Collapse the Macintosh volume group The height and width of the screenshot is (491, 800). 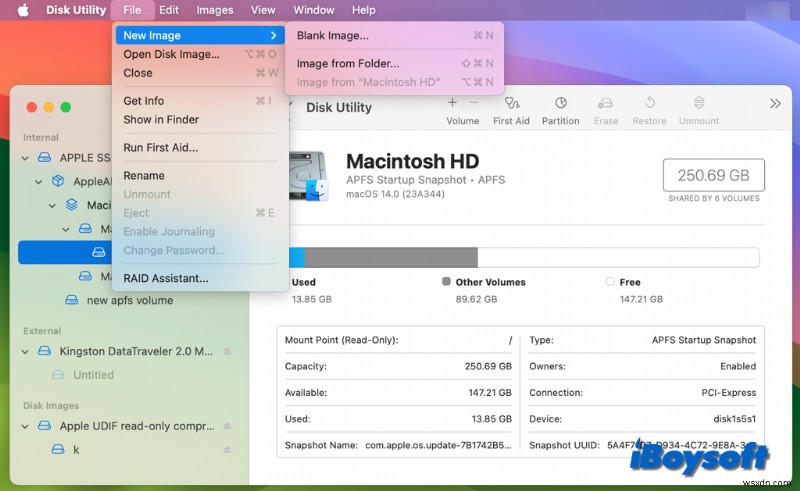coord(52,206)
